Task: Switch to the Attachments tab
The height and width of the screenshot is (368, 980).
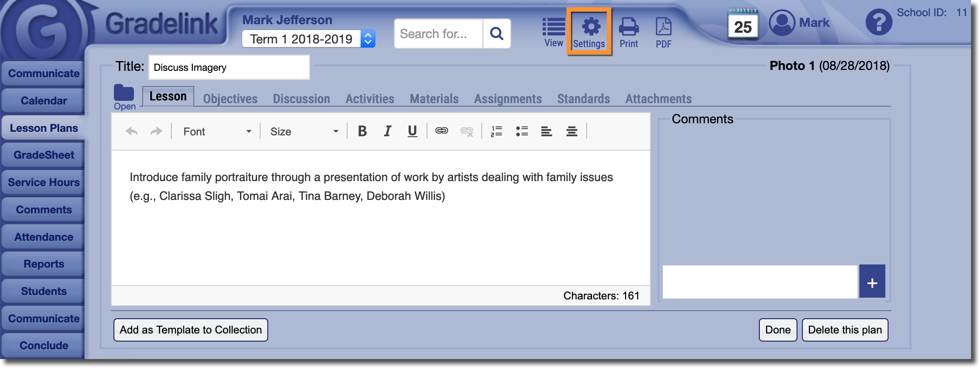Action: pyautogui.click(x=658, y=99)
